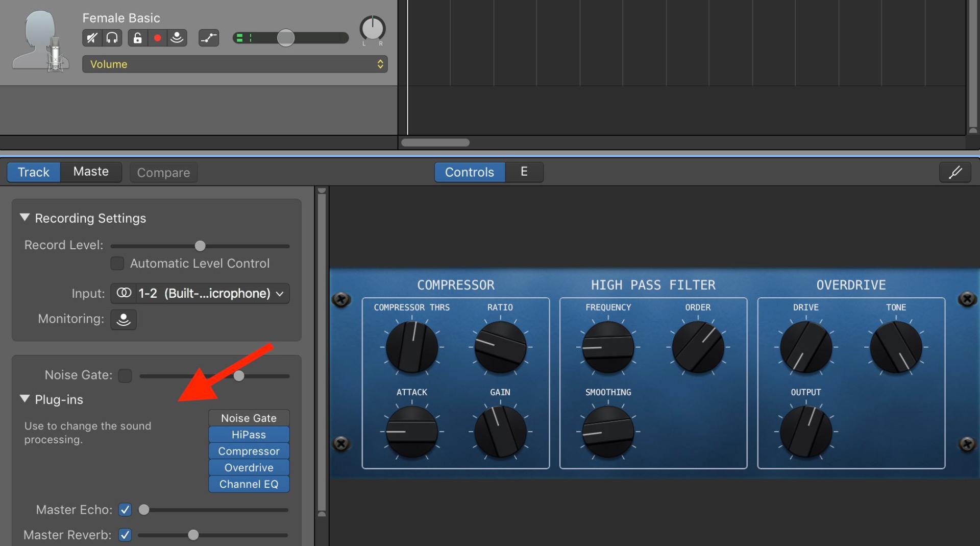The width and height of the screenshot is (980, 546).
Task: Click the Master Echo slider
Action: pos(214,510)
